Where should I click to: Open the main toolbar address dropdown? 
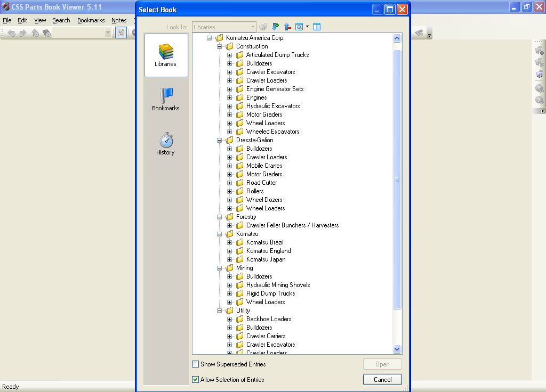pyautogui.click(x=108, y=32)
